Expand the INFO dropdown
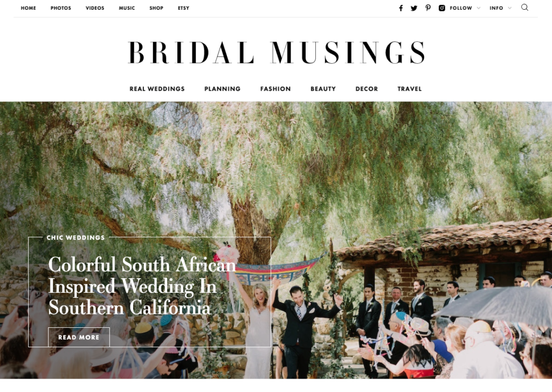 tap(500, 8)
